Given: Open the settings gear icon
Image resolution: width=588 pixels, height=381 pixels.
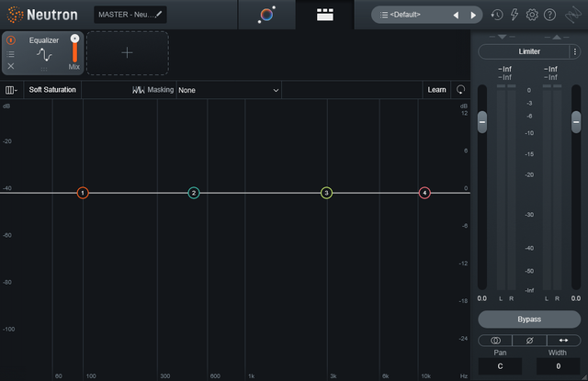Looking at the screenshot, I should 532,15.
